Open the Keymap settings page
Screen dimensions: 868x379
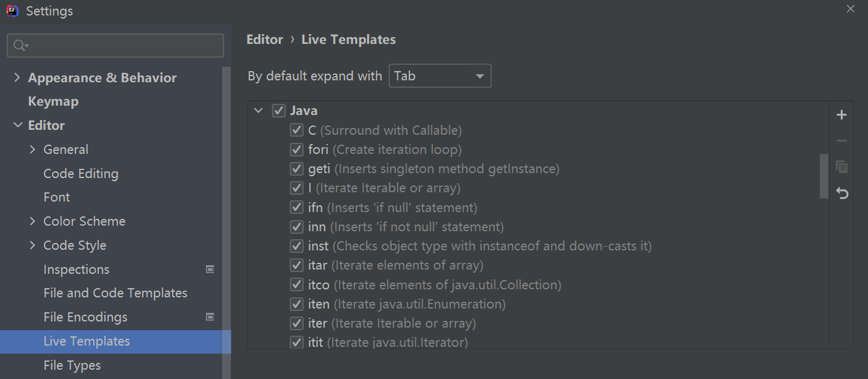[53, 101]
